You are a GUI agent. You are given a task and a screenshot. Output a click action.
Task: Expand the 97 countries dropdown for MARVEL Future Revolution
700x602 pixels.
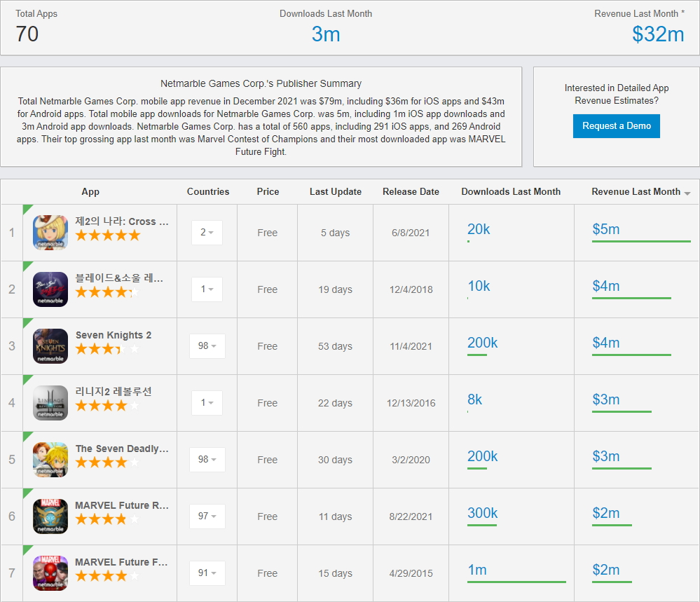(207, 516)
